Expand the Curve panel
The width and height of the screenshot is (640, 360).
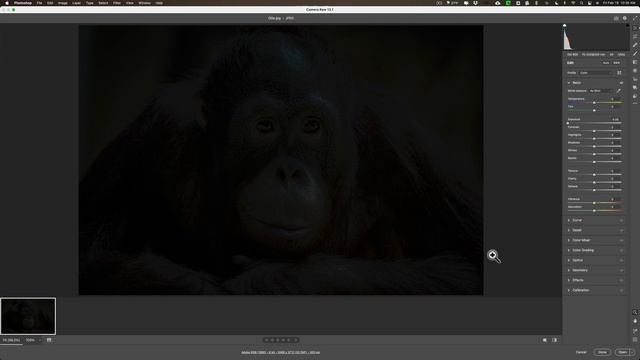(x=569, y=220)
